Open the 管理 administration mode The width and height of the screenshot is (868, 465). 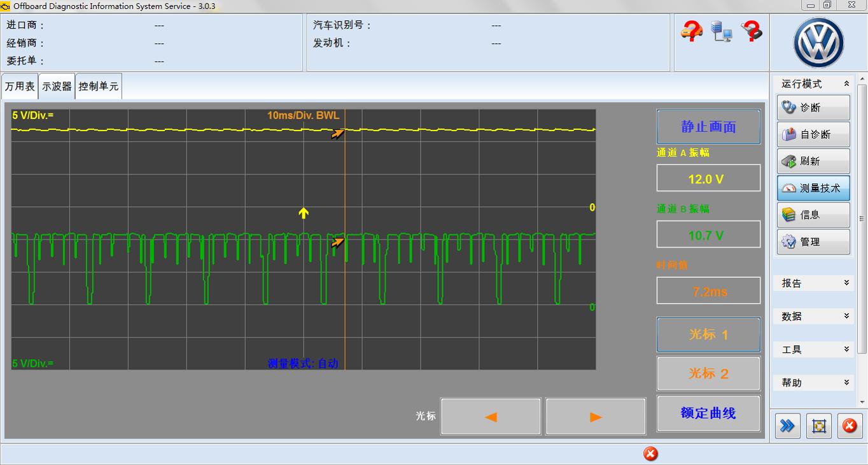pos(813,241)
